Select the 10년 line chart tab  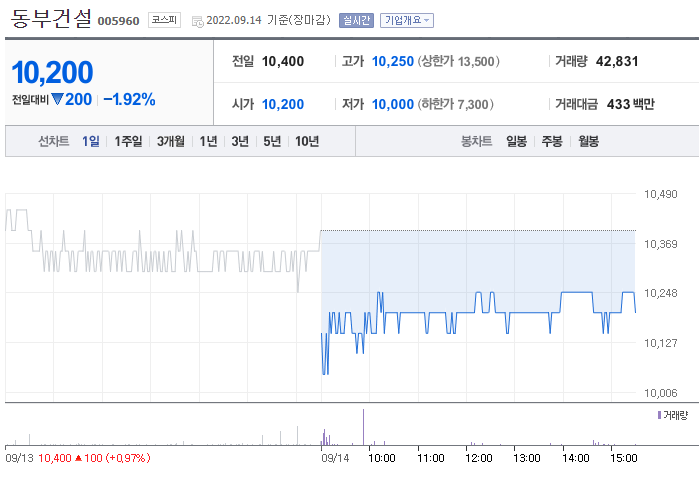click(x=307, y=141)
